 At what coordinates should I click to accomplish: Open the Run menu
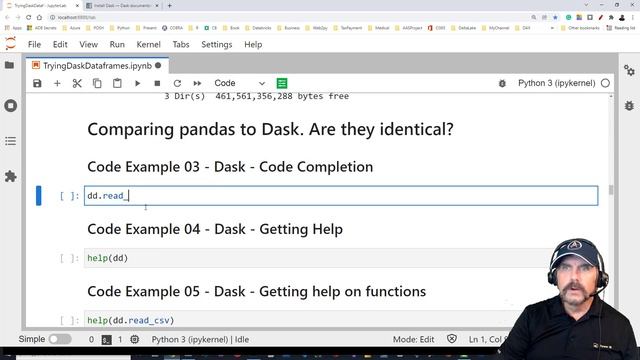[x=117, y=44]
